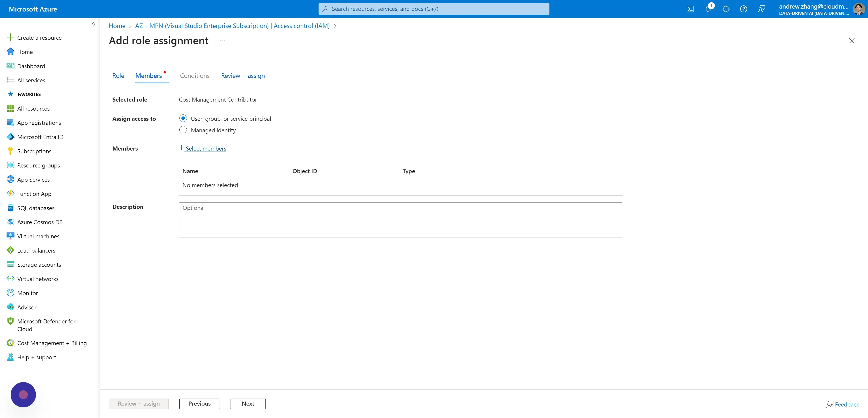This screenshot has height=418, width=868.
Task: Click the Dashboard chart icon
Action: [10, 66]
